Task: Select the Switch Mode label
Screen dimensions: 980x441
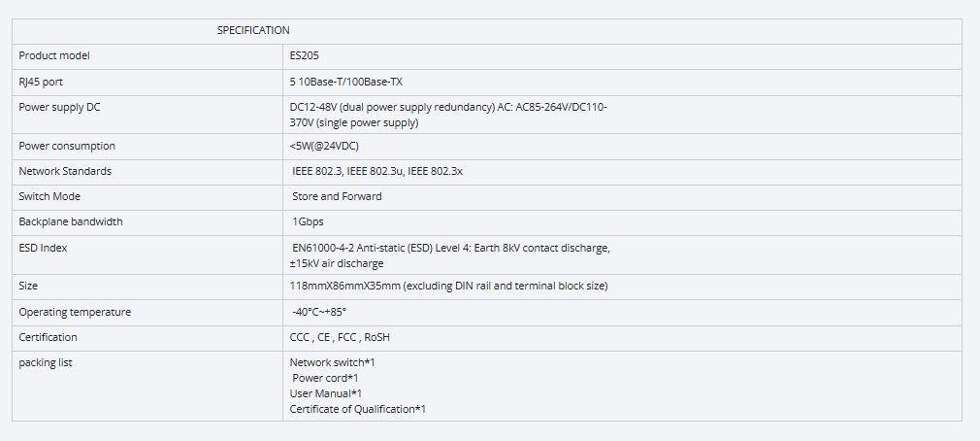Action: click(49, 196)
